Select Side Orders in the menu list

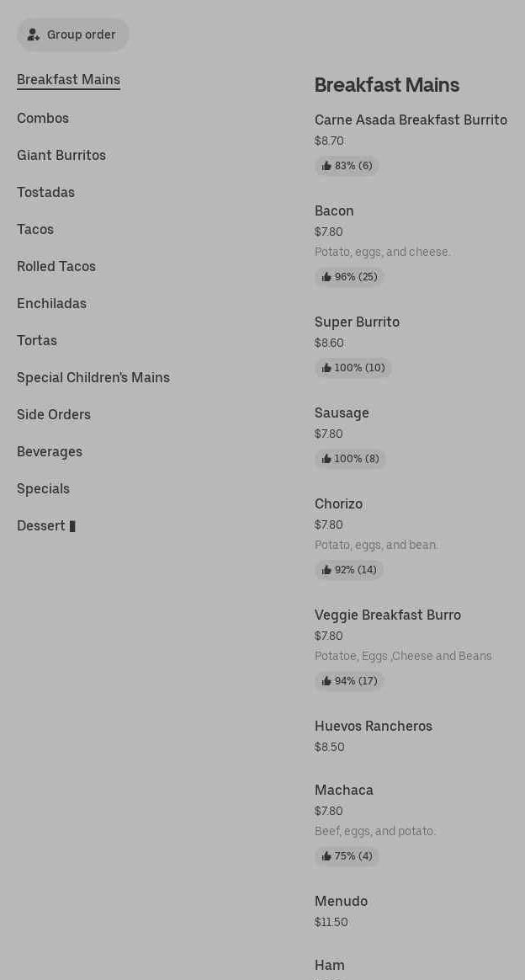tap(54, 415)
